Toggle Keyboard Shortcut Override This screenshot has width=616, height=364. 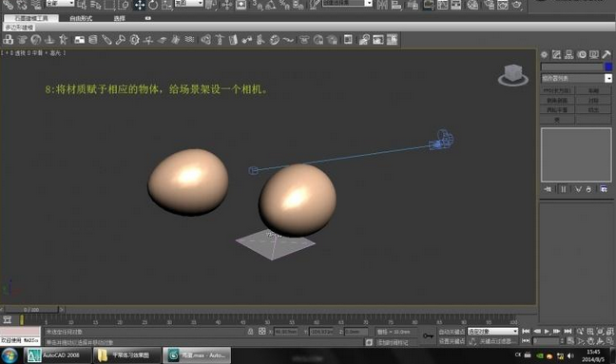241,5
